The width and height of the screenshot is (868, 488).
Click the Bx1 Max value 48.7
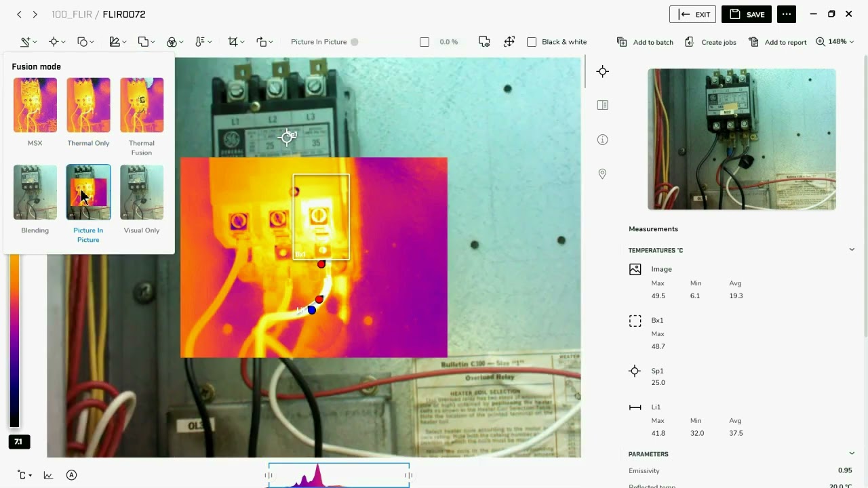pyautogui.click(x=658, y=346)
